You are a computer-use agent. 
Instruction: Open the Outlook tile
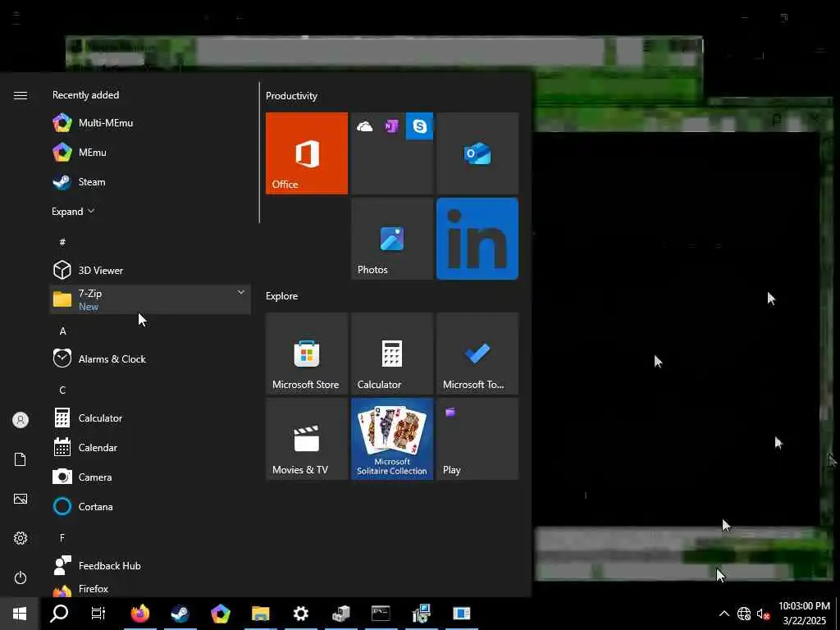tap(477, 153)
